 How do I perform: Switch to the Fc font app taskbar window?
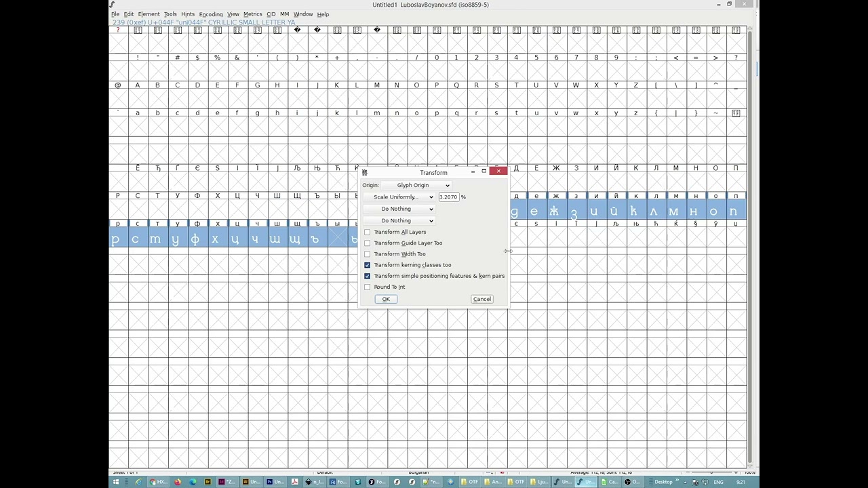pyautogui.click(x=338, y=482)
